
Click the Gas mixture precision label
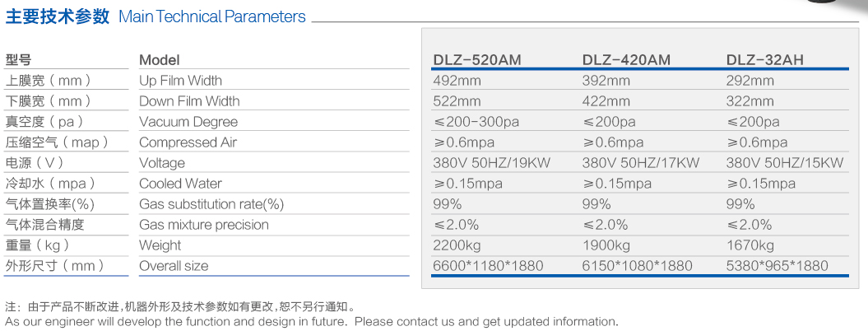[x=203, y=225]
